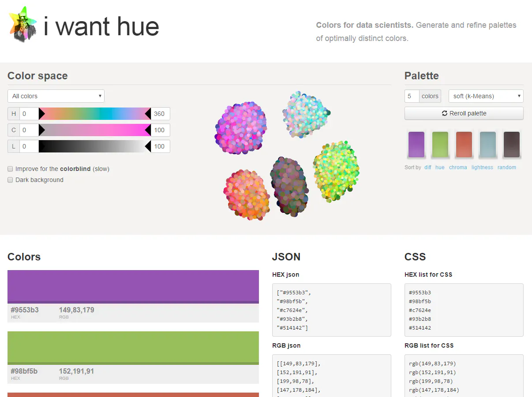Select the dark brown palette swatch
Screen dimensions: 532x397
512,145
